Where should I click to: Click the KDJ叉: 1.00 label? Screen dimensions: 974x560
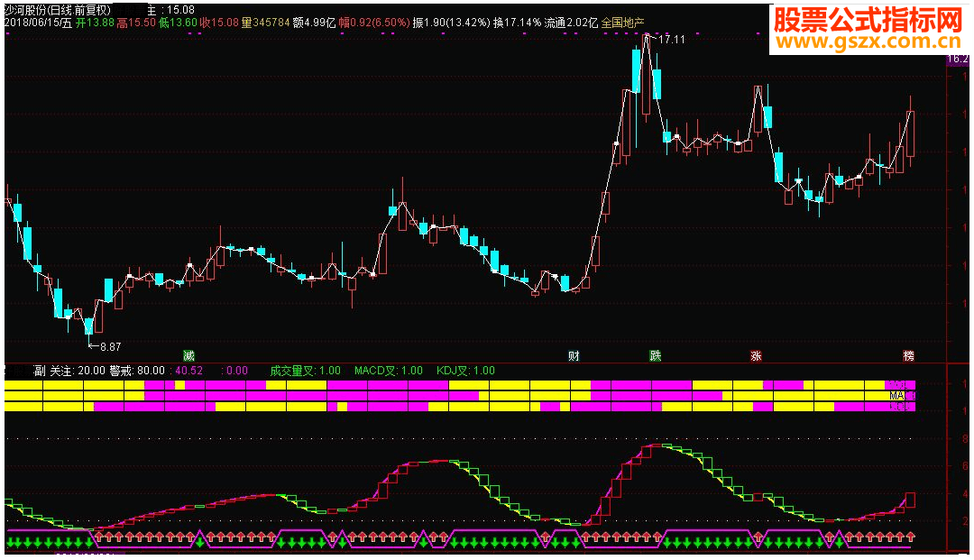coord(465,371)
